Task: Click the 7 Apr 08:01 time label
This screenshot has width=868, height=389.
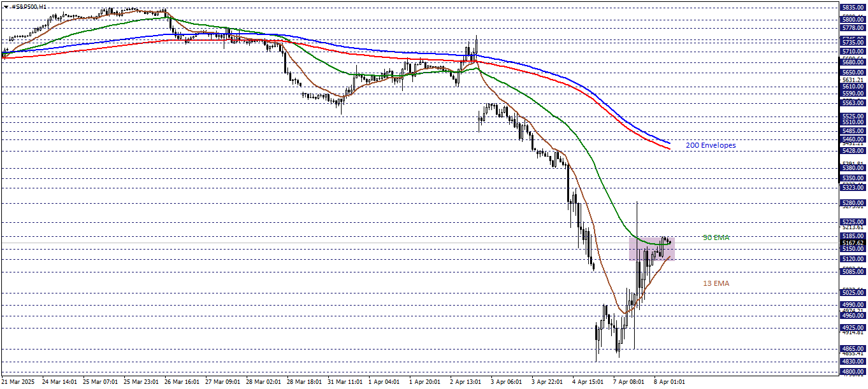Action: click(629, 382)
